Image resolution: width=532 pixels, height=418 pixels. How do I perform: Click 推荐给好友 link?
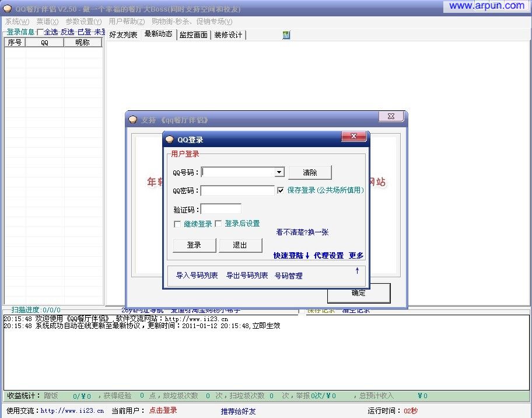(238, 411)
